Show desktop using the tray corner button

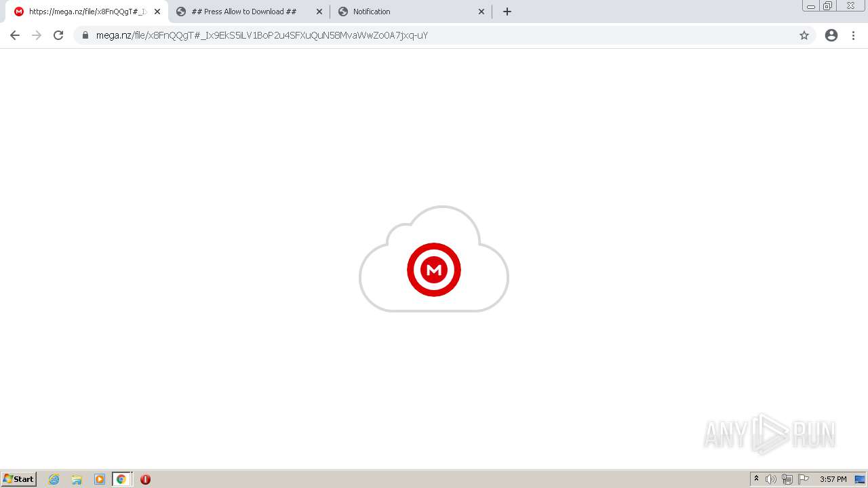(860, 479)
